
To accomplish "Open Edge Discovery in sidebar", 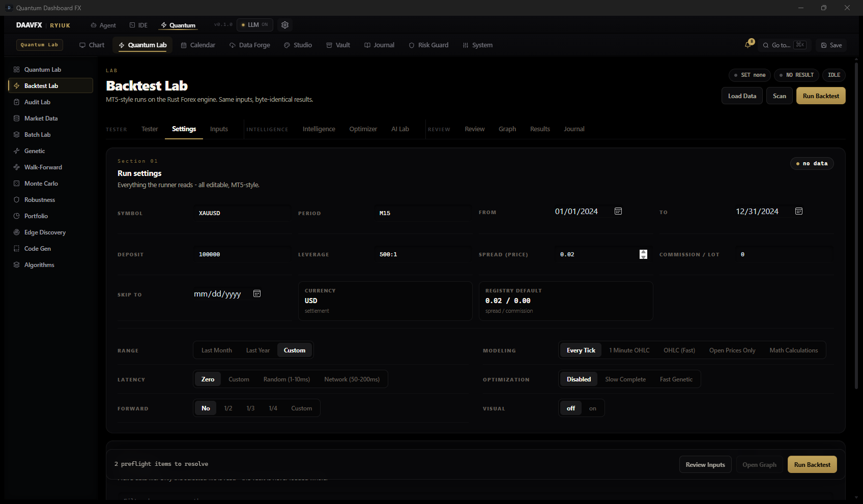I will [x=51, y=232].
